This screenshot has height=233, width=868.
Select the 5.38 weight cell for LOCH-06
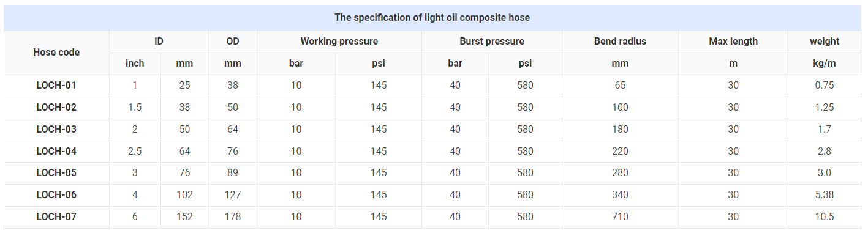[825, 195]
